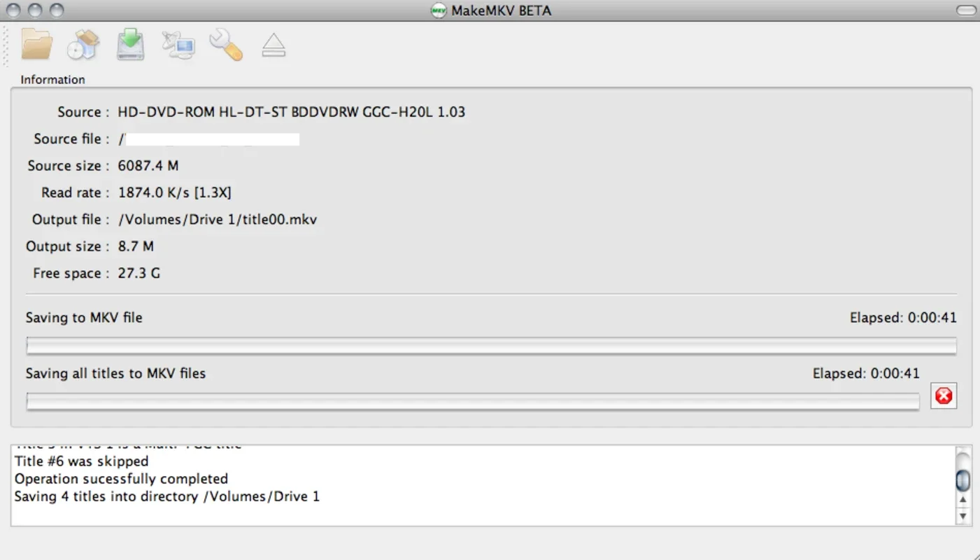Viewport: 980px width, 560px height.
Task: Click the '27.3 G' free space value
Action: (x=139, y=273)
